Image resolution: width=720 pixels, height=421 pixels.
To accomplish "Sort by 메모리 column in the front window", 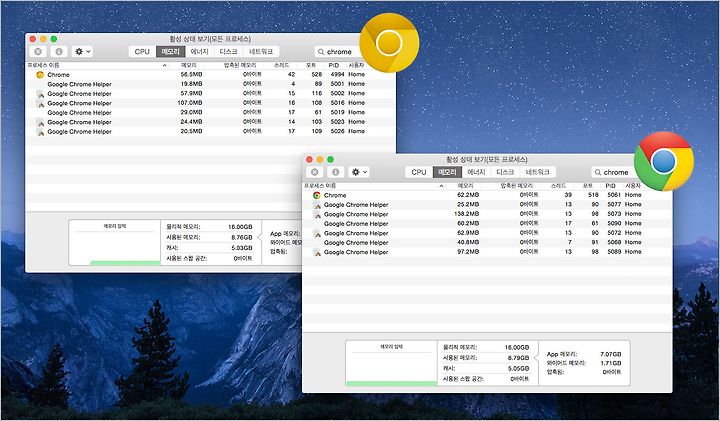I will tap(465, 185).
